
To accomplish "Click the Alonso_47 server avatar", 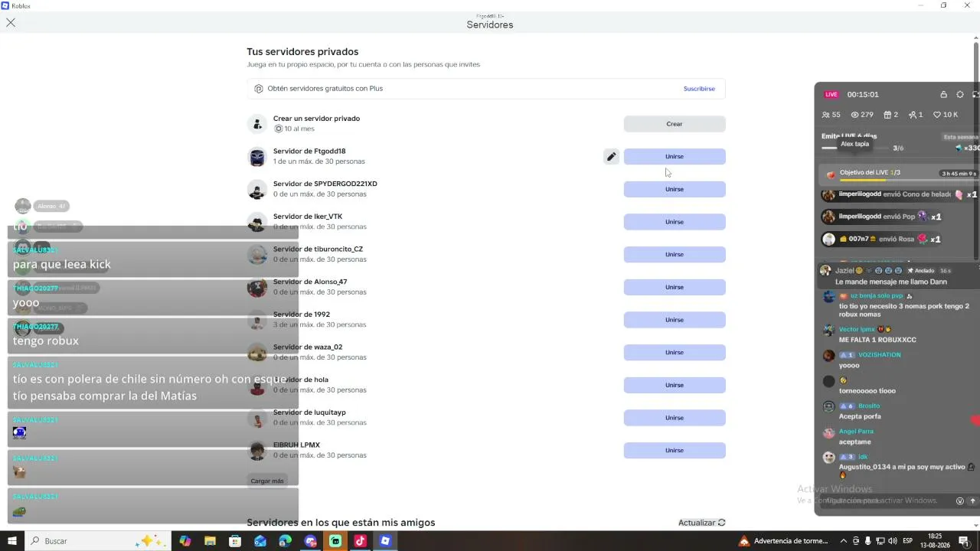I will point(257,288).
